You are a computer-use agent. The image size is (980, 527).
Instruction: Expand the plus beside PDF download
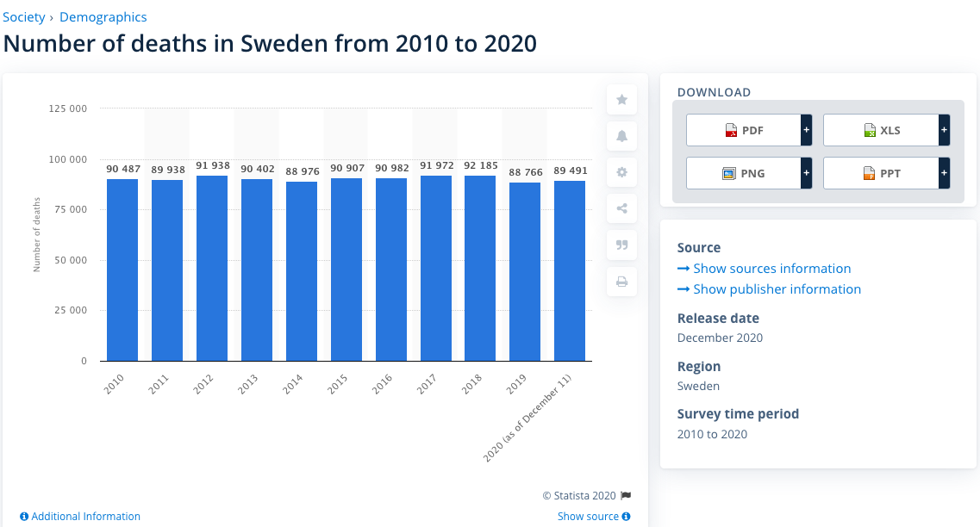[x=806, y=130]
